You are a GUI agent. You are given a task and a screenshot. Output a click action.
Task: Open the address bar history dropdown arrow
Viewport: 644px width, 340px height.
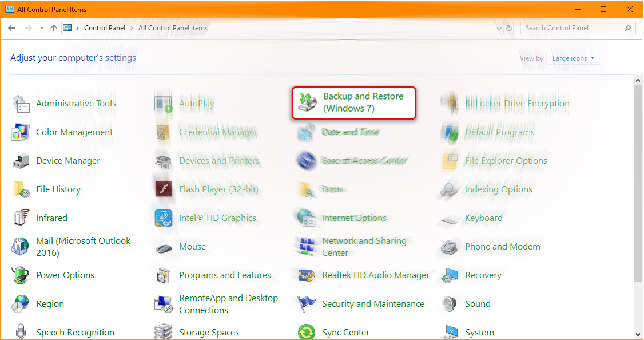[x=499, y=28]
